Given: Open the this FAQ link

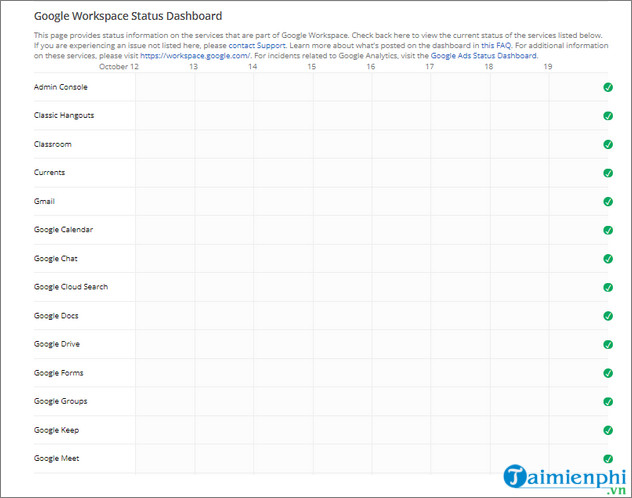Looking at the screenshot, I should [496, 46].
